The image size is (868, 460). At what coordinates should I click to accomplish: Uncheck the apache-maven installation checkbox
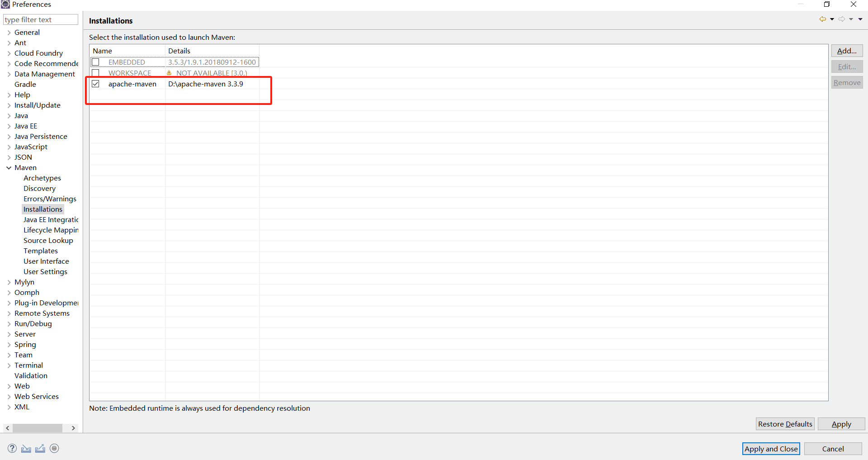[x=95, y=84]
